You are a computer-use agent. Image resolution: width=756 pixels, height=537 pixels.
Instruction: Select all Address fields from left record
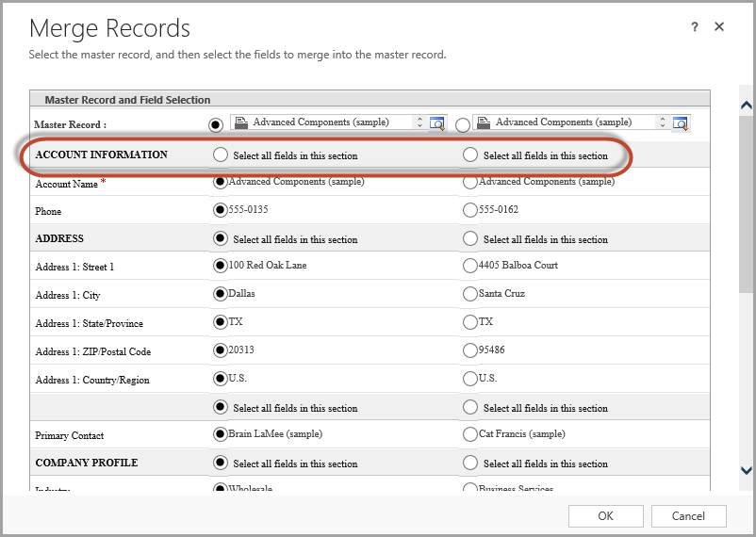tap(221, 238)
